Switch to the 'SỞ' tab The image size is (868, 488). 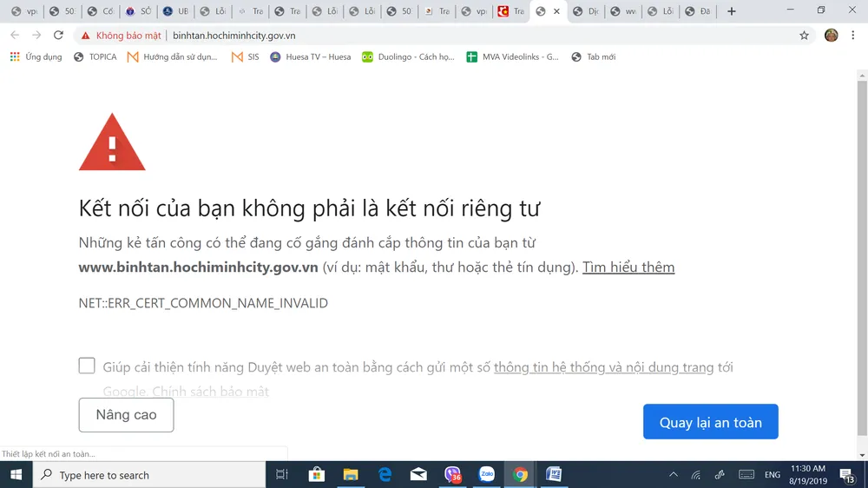tap(139, 11)
